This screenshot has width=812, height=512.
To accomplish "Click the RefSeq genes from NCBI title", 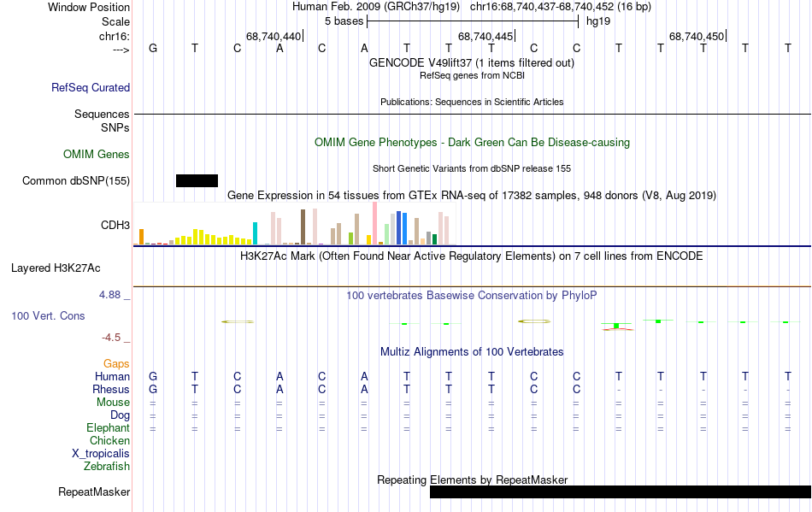I will click(472, 75).
